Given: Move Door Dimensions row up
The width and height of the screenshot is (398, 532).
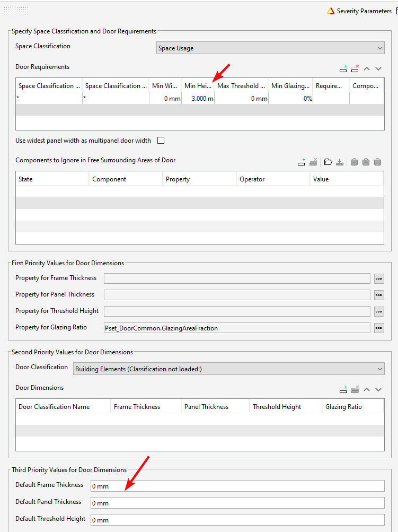Looking at the screenshot, I should (367, 389).
